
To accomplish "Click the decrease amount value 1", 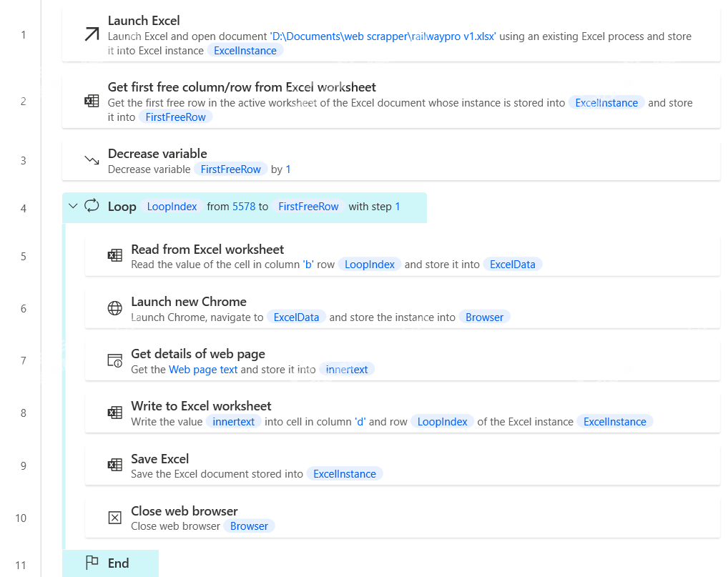I will click(x=288, y=169).
